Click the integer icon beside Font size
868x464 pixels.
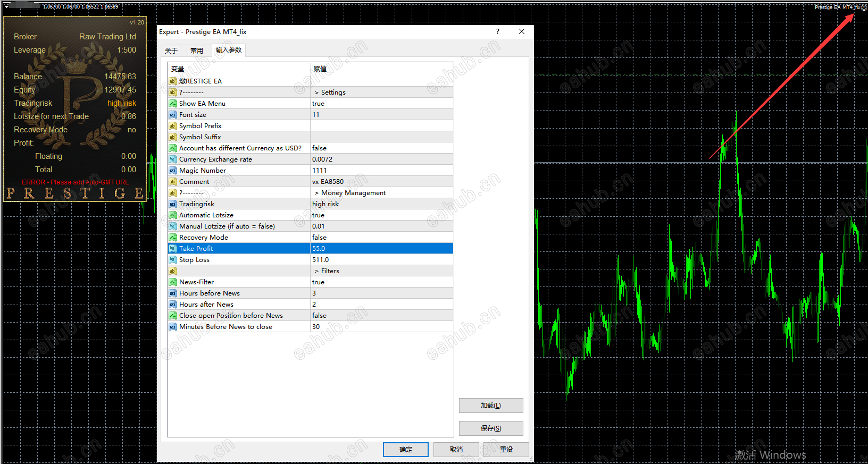(x=172, y=115)
